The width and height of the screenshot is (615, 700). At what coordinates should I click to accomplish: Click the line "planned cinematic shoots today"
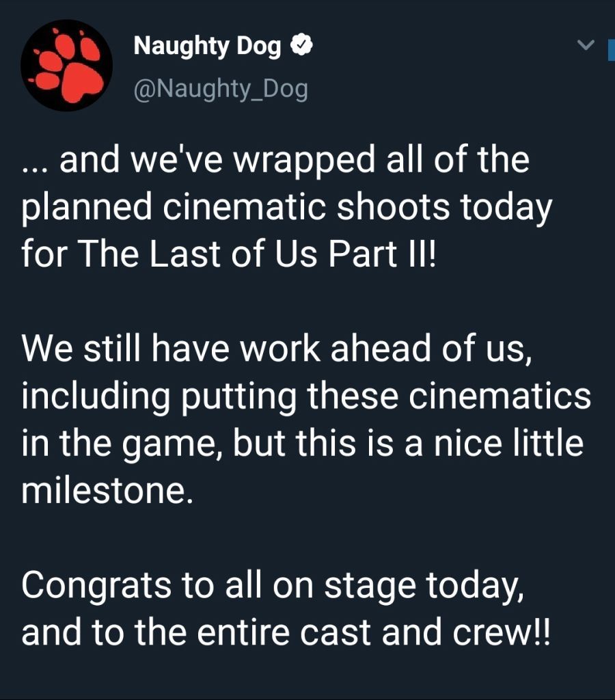point(287,208)
